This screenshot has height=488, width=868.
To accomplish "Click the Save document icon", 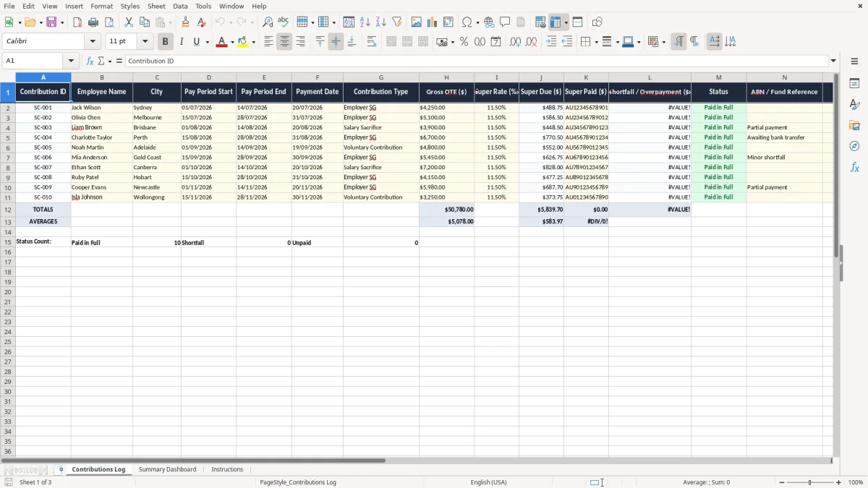I will [x=51, y=22].
